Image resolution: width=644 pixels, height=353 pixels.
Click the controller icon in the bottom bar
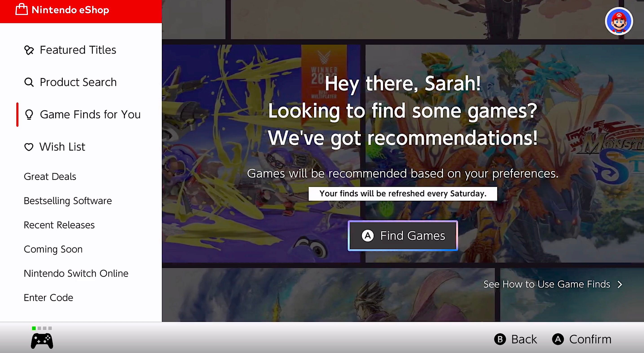pyautogui.click(x=42, y=340)
